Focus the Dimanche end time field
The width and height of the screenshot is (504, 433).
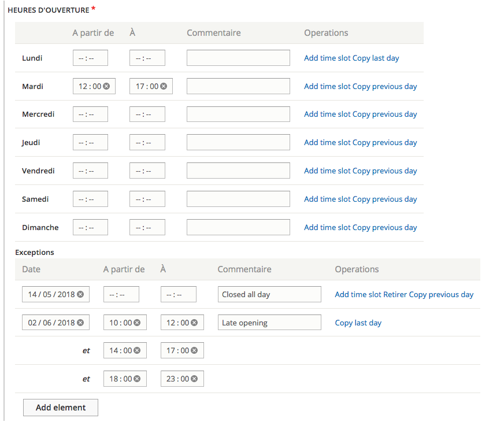coord(147,227)
